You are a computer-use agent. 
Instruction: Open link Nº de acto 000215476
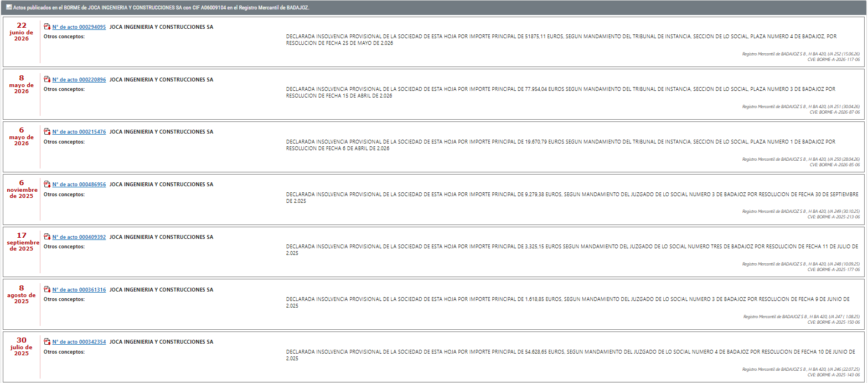click(x=79, y=132)
